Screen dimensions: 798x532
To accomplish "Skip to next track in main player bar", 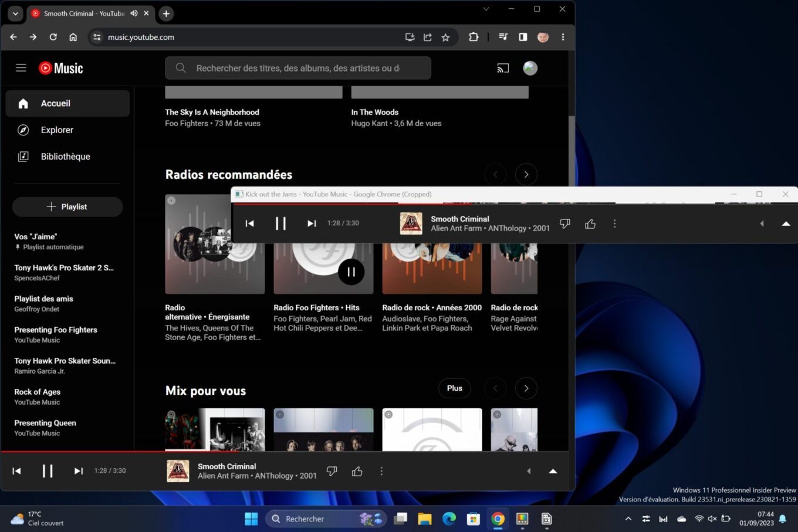I will tap(79, 470).
